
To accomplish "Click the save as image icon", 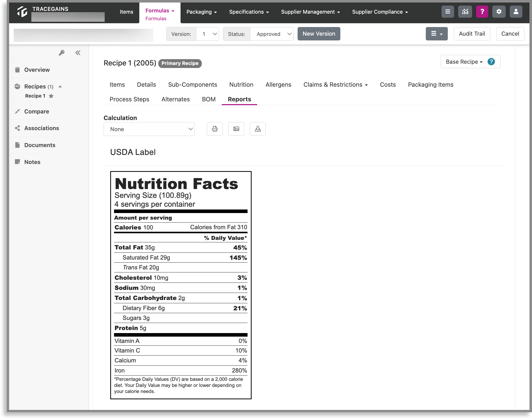I will tap(236, 129).
